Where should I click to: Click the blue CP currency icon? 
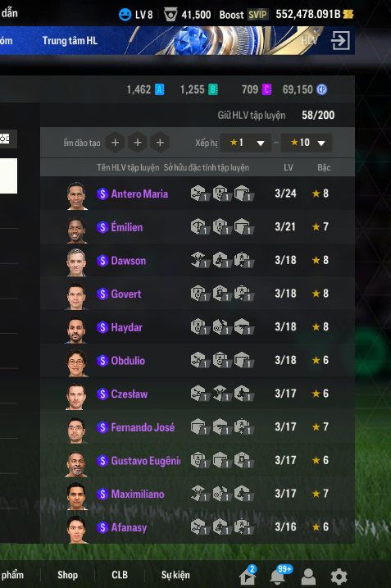321,89
